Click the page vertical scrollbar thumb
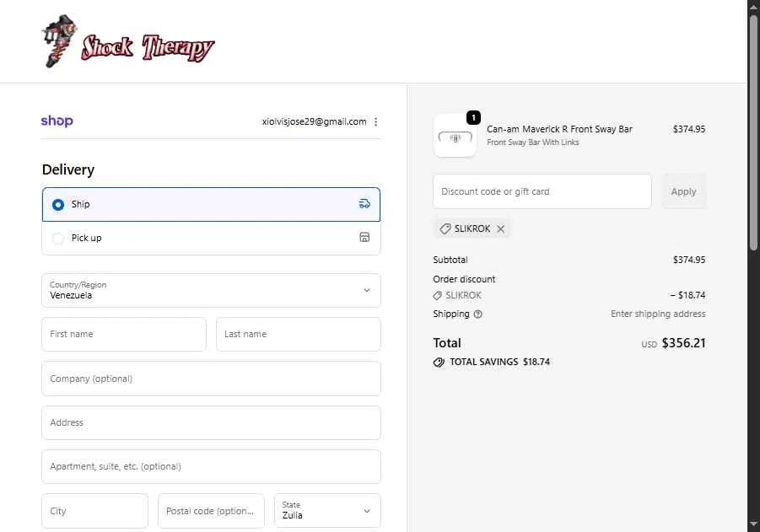The image size is (760, 532). (x=753, y=133)
